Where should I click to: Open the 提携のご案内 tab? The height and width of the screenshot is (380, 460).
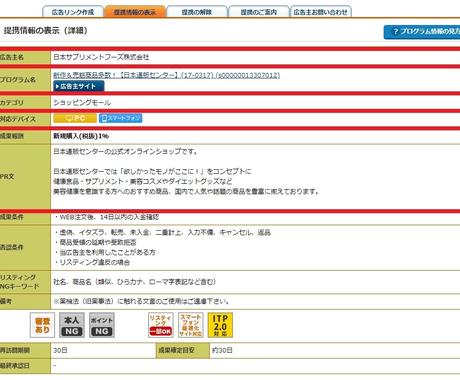pos(259,12)
